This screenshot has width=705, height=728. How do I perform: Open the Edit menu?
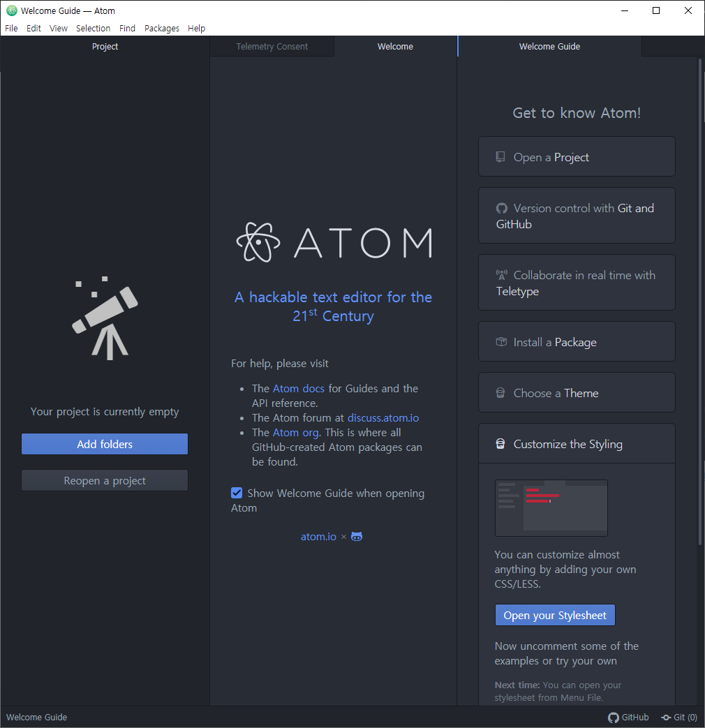tap(34, 29)
